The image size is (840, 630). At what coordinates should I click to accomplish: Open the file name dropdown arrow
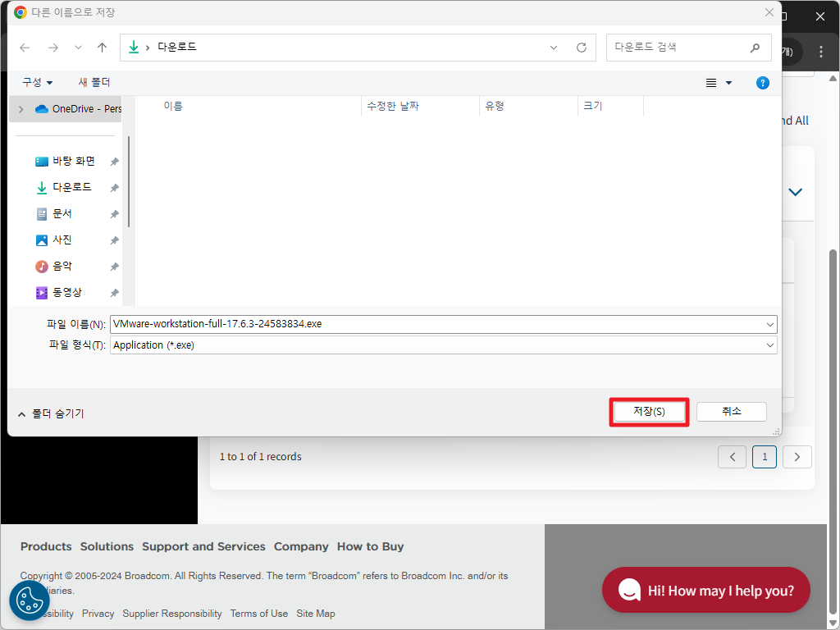tap(769, 324)
